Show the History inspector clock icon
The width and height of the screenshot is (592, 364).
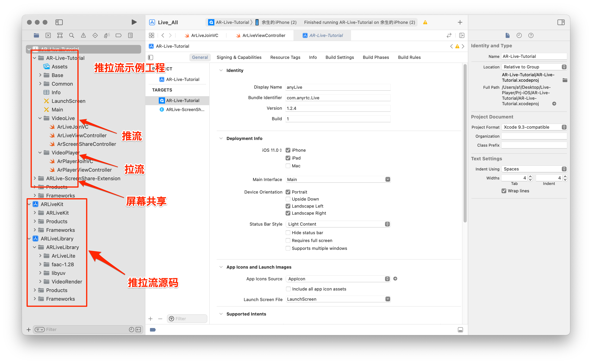click(519, 35)
